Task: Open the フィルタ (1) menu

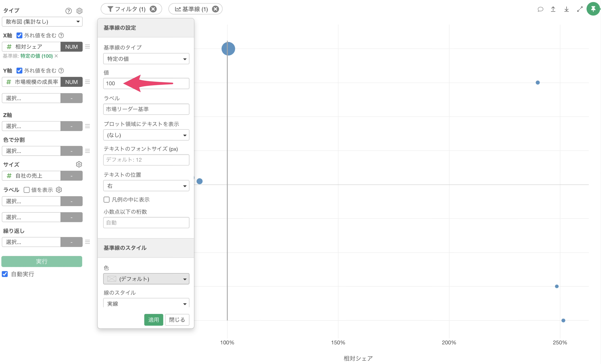Action: (127, 9)
